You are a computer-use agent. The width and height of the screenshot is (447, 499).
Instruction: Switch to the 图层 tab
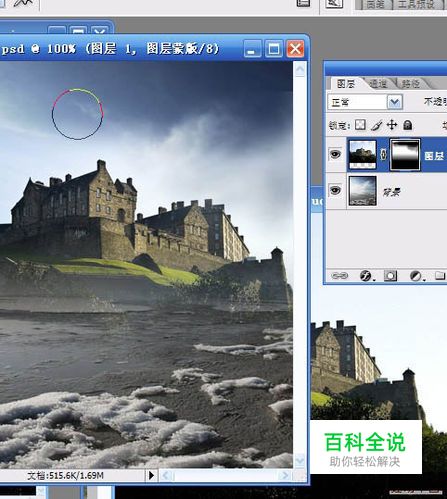click(x=346, y=84)
